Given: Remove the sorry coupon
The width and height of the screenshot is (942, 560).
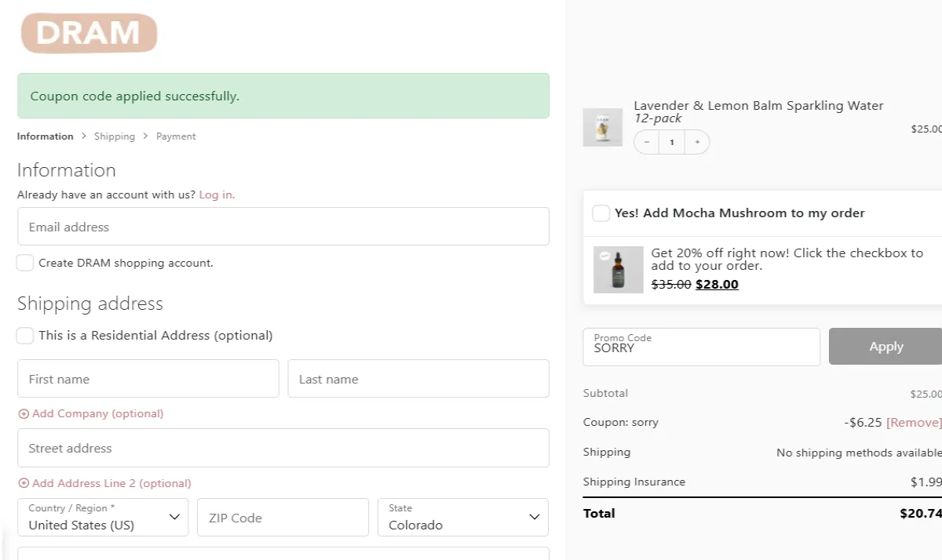Looking at the screenshot, I should 914,422.
